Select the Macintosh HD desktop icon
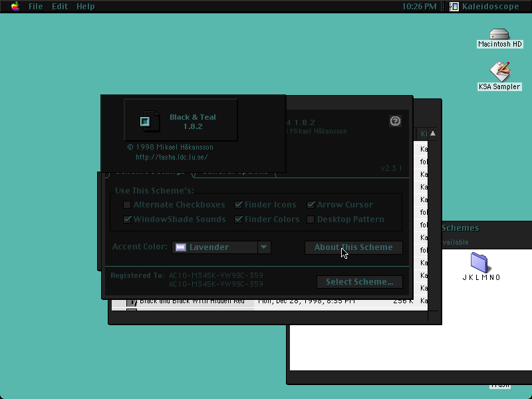 click(499, 39)
